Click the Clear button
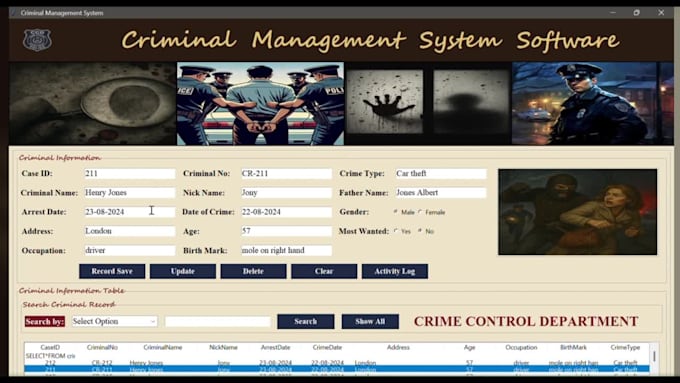 point(324,271)
